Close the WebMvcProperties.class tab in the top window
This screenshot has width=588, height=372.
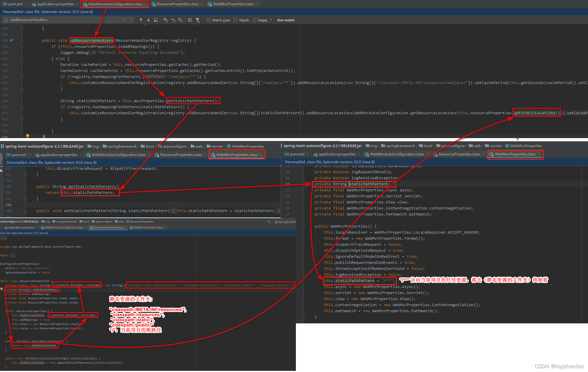257,4
